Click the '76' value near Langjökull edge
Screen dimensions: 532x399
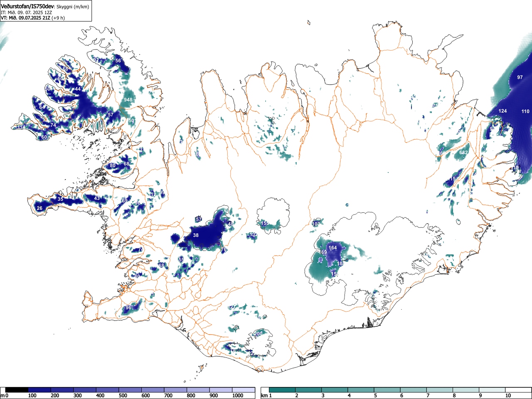224,250
